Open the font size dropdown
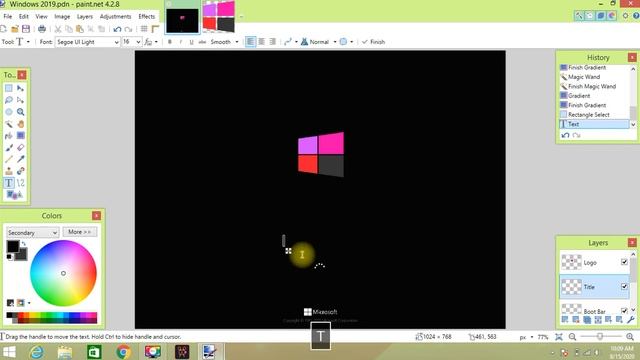Image resolution: width=640 pixels, height=360 pixels. pyautogui.click(x=131, y=42)
